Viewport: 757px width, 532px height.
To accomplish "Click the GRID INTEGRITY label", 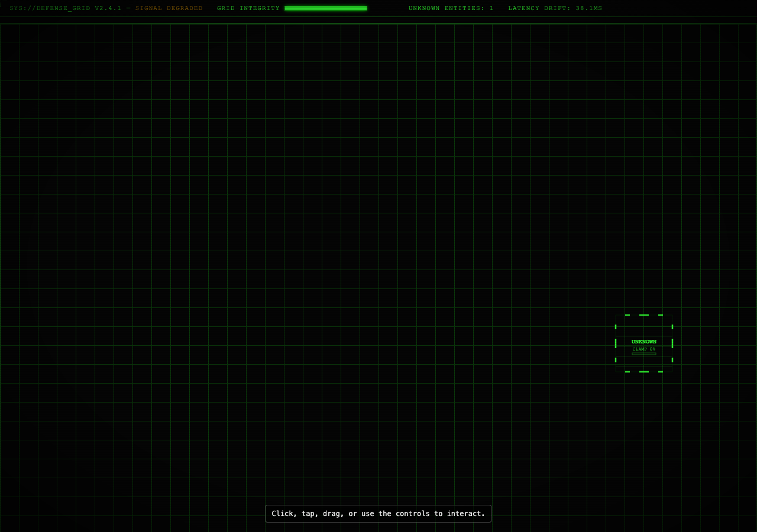I will click(248, 8).
